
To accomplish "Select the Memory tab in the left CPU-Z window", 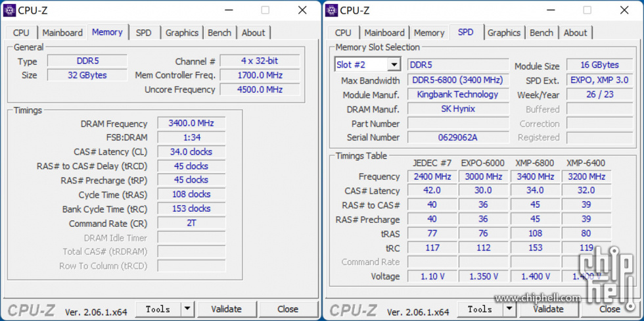I will (107, 32).
